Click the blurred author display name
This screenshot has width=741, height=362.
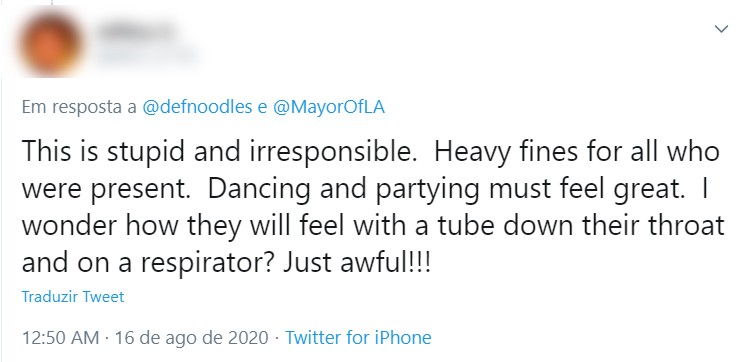click(137, 32)
